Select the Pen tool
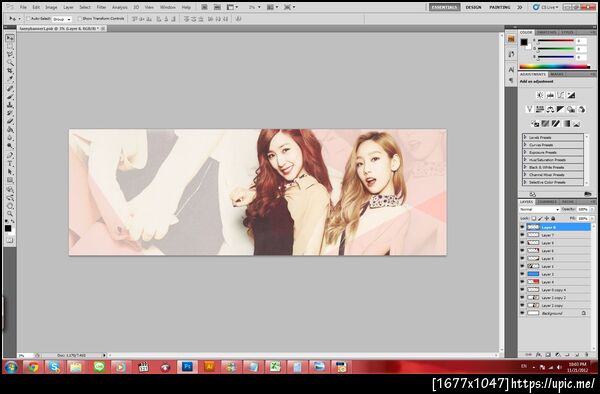 10,155
